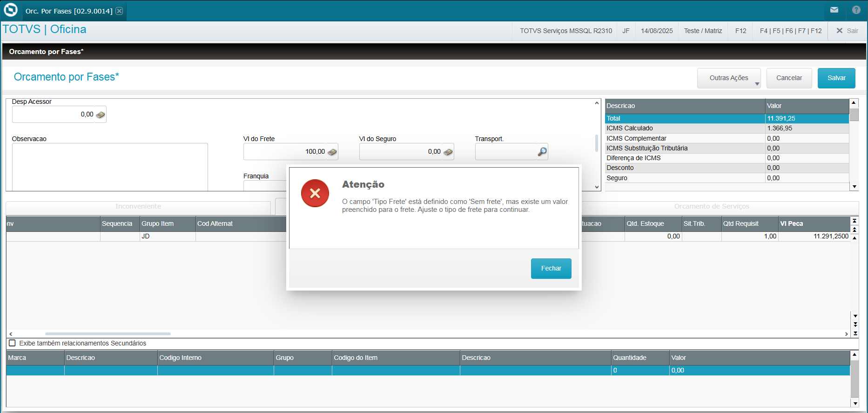Viewport: 868px width, 413px height.
Task: Click the Qtd. Estoque column header
Action: click(x=653, y=224)
